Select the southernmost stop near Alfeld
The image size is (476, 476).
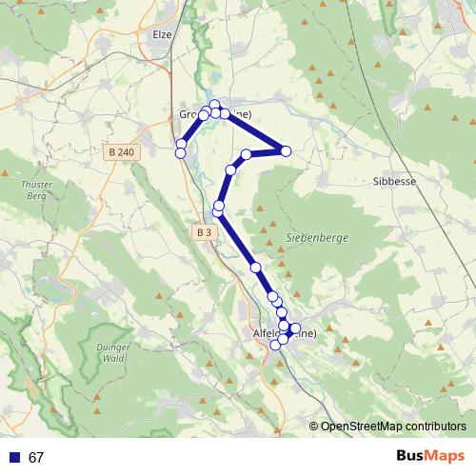275,345
